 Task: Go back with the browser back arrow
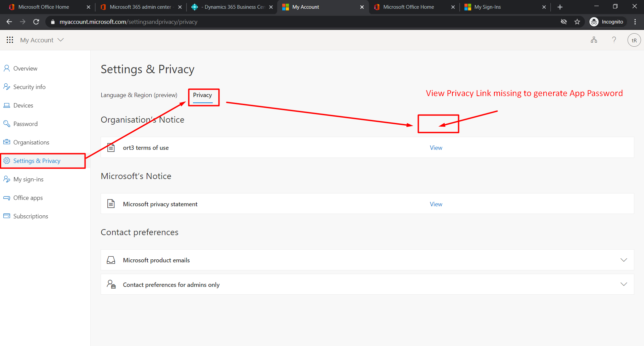9,22
